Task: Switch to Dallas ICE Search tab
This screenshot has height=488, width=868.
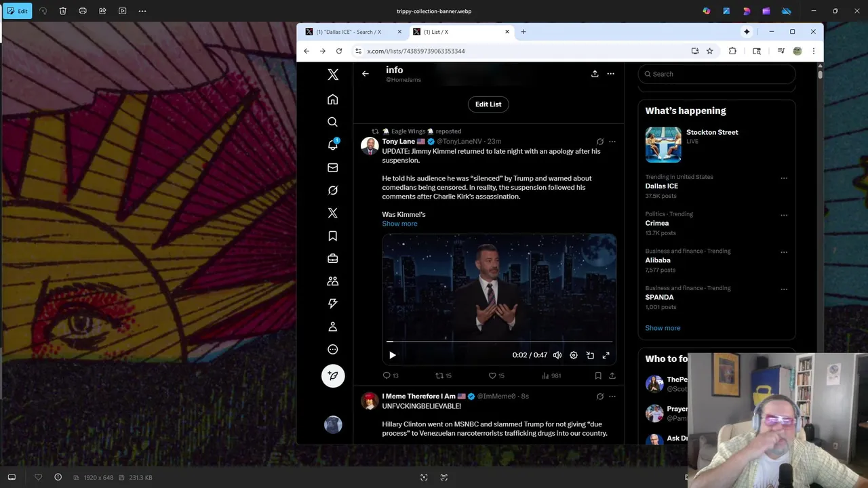Action: point(353,32)
